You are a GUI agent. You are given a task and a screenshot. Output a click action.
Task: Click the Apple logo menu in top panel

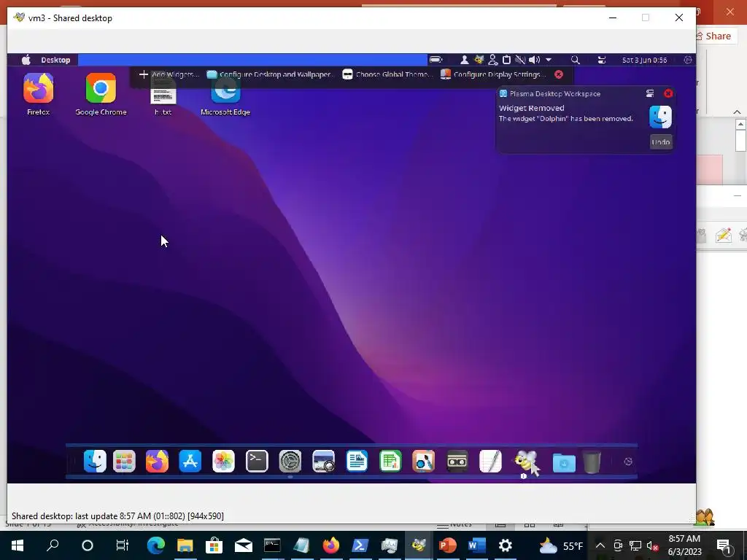[x=27, y=60]
